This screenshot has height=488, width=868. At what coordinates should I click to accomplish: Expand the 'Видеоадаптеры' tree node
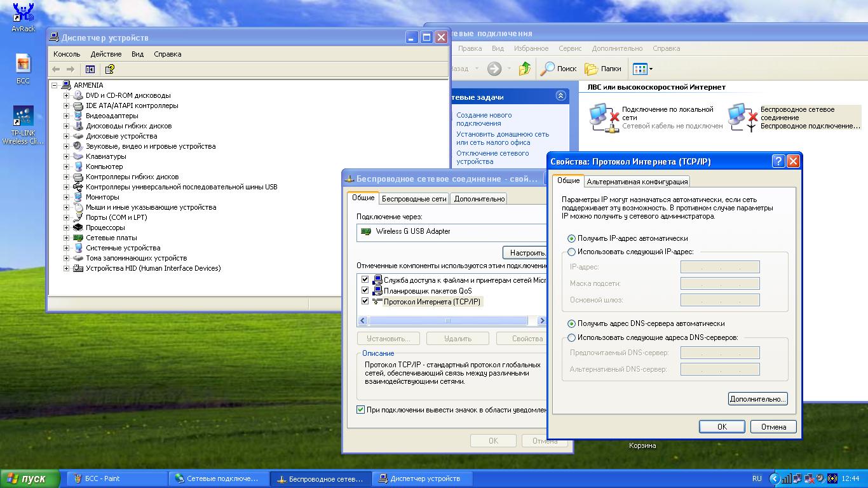(x=66, y=116)
